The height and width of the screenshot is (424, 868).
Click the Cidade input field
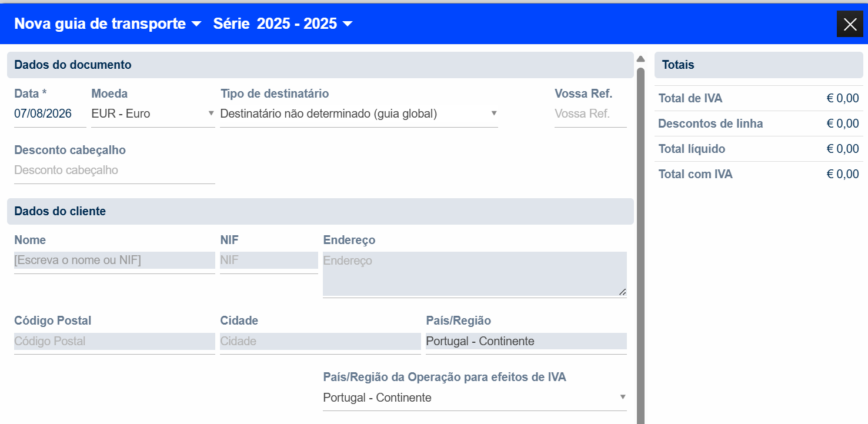pyautogui.click(x=321, y=341)
